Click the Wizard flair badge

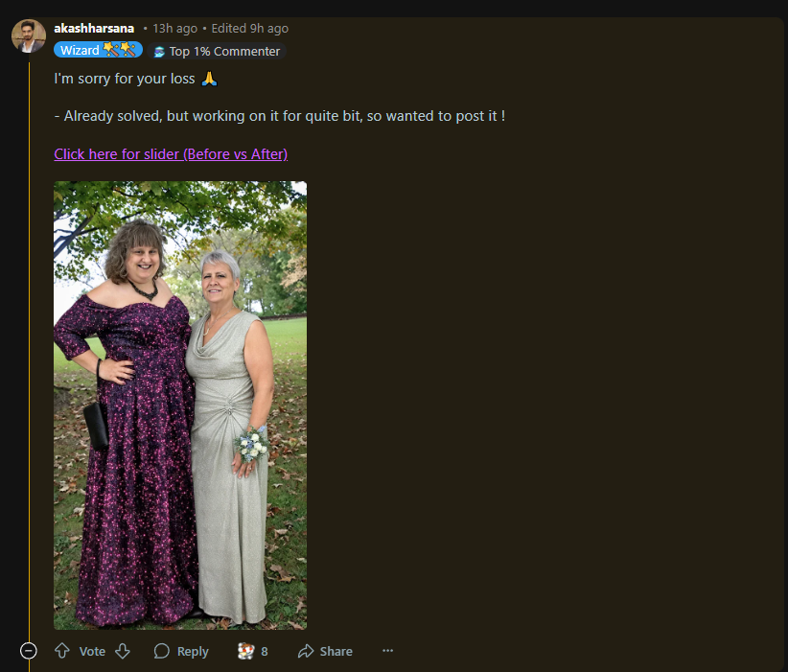(x=98, y=50)
